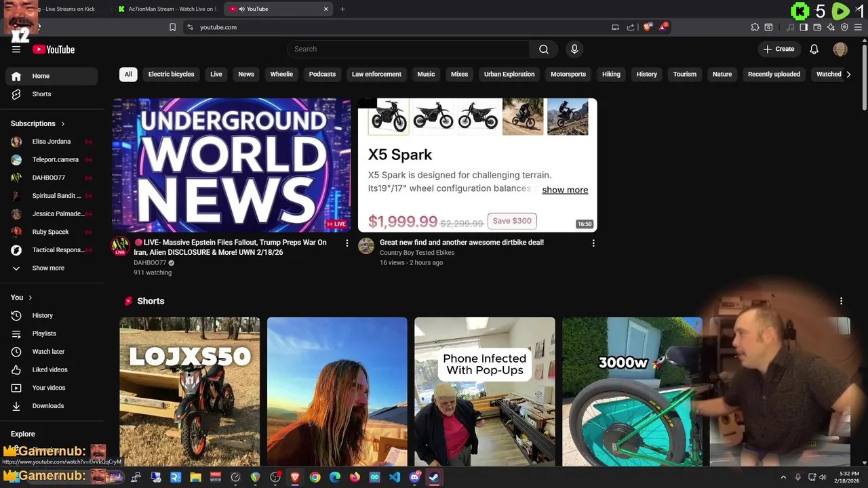Open the LOJXS50 Shorts thumbnail
The width and height of the screenshot is (868, 488).
click(189, 392)
